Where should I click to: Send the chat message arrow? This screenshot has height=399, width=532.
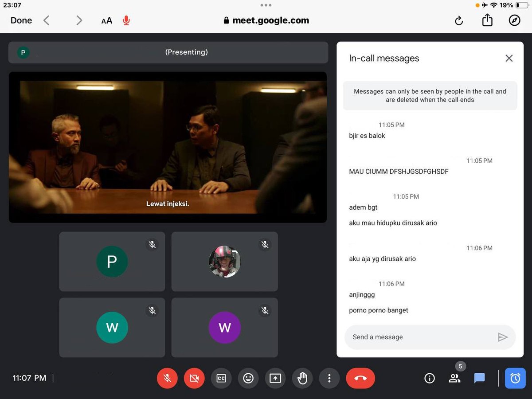[x=503, y=337]
